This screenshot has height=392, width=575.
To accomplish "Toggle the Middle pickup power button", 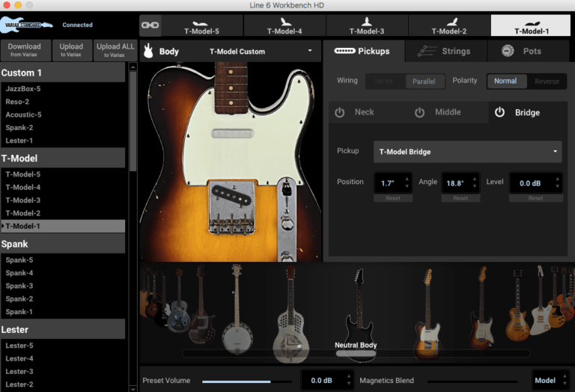I will [419, 112].
